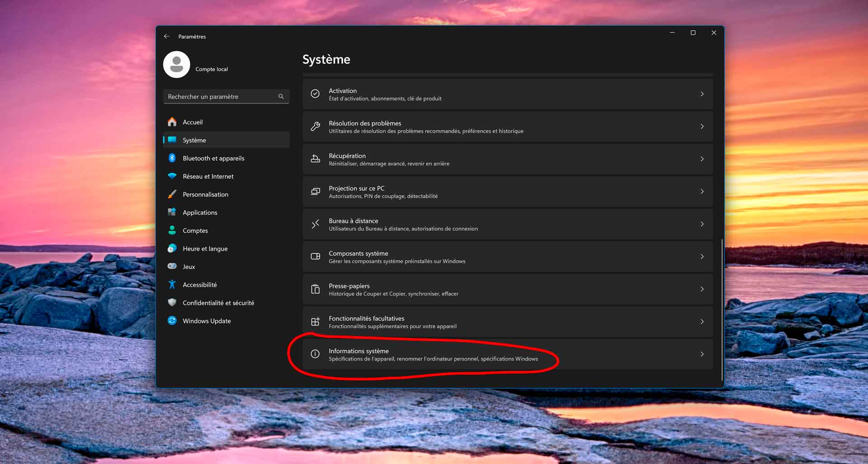Click the magnifier icon in the search box
The height and width of the screenshot is (464, 868).
pyautogui.click(x=281, y=96)
